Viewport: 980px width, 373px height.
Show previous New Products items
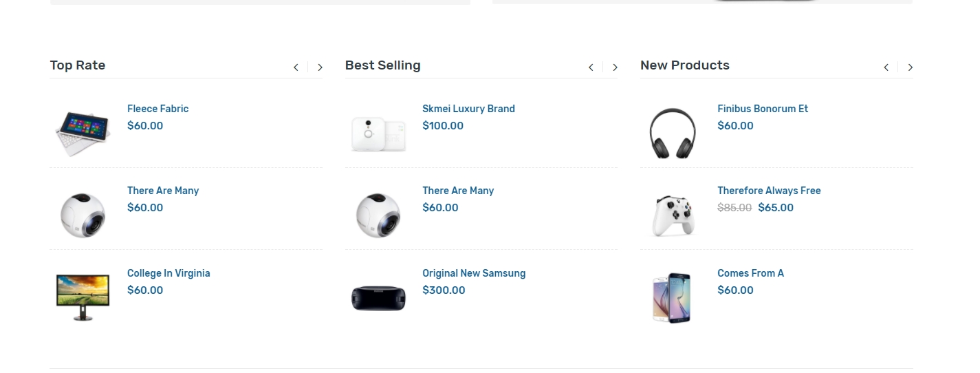tap(886, 67)
